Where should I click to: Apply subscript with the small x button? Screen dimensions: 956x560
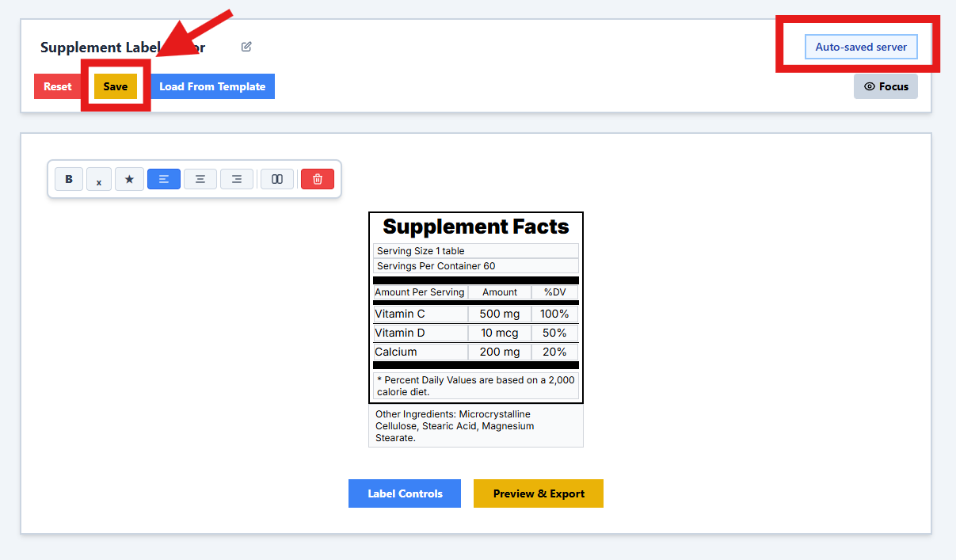tap(99, 180)
